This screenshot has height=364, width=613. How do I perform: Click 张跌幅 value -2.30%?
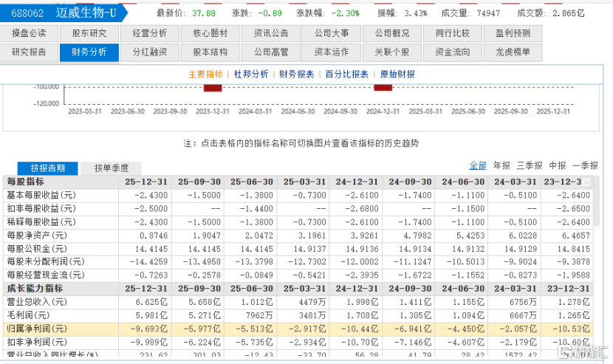point(345,13)
